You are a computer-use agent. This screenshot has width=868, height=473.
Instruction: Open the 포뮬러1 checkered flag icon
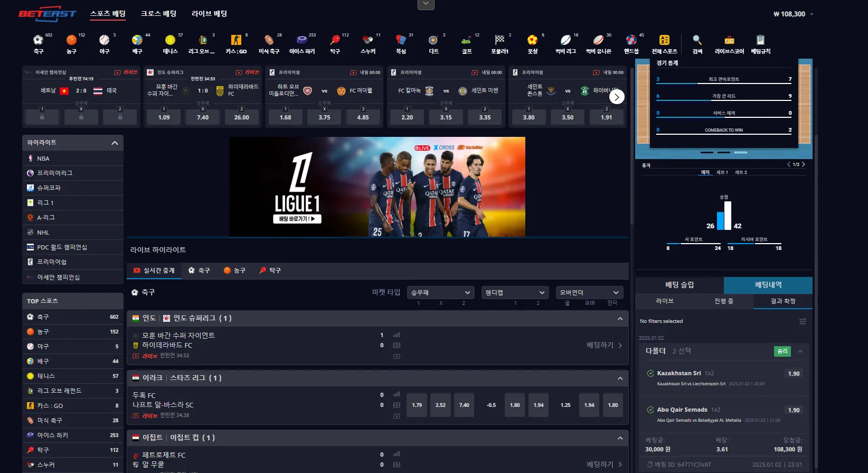pyautogui.click(x=499, y=40)
